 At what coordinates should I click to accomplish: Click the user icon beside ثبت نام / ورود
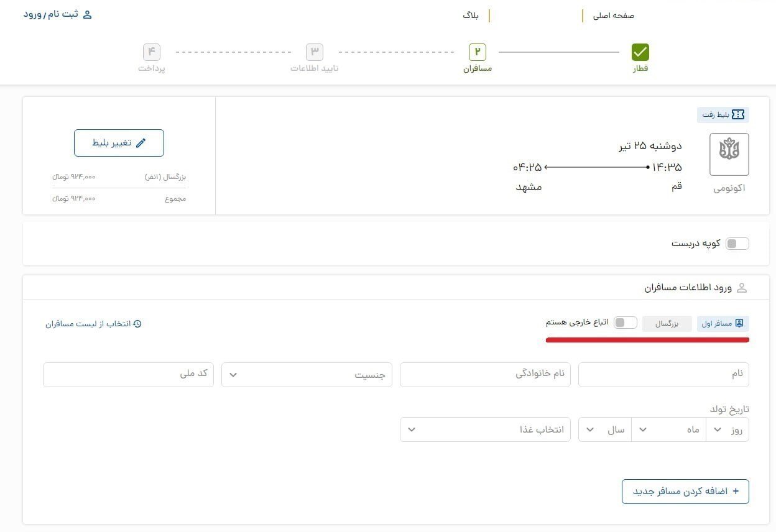click(x=87, y=14)
